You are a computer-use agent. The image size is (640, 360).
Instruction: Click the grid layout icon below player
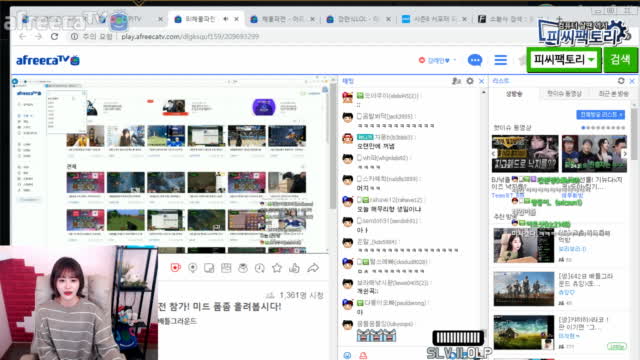point(226,268)
